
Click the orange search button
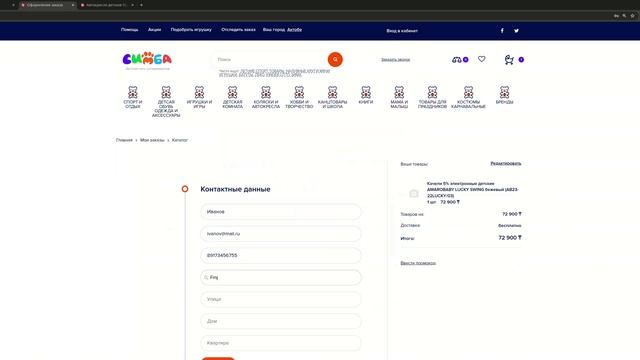click(335, 60)
